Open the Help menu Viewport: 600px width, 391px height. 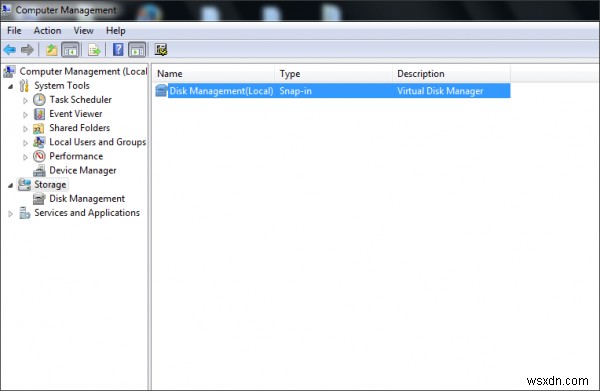(116, 31)
